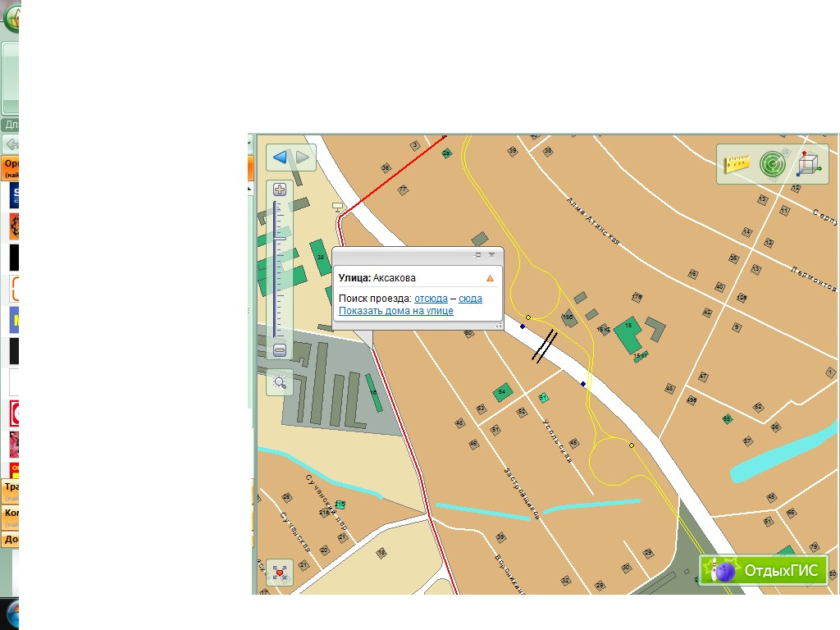
Task: Zoom in with the plus button
Action: (280, 189)
